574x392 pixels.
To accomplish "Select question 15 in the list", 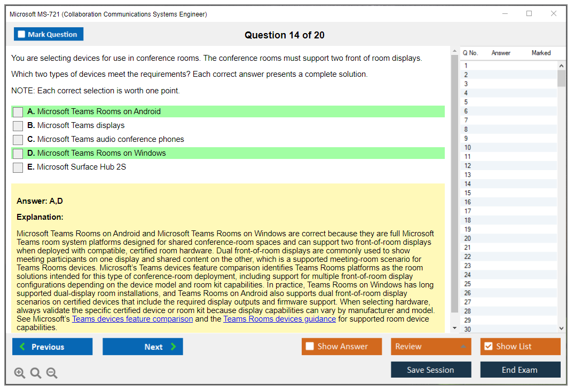I will (x=509, y=193).
